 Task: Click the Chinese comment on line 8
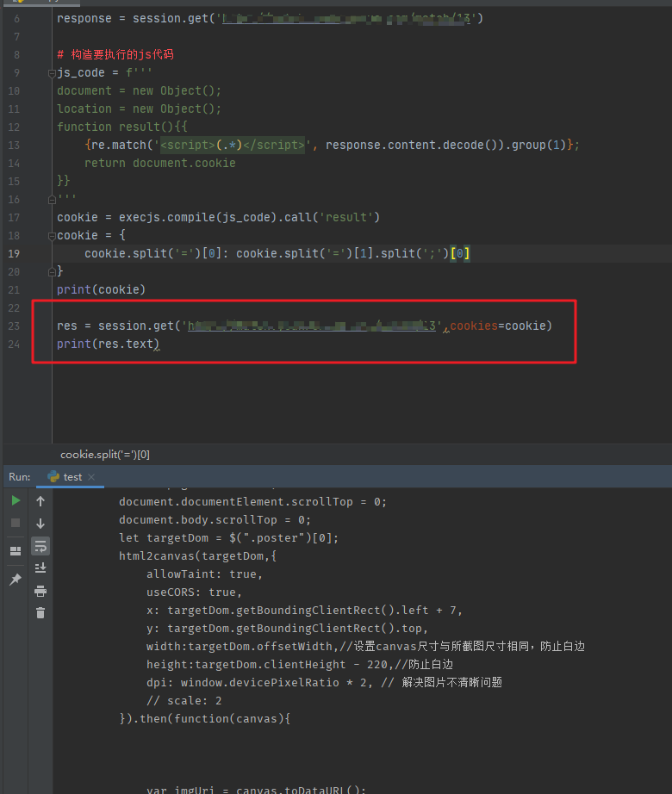pyautogui.click(x=115, y=55)
